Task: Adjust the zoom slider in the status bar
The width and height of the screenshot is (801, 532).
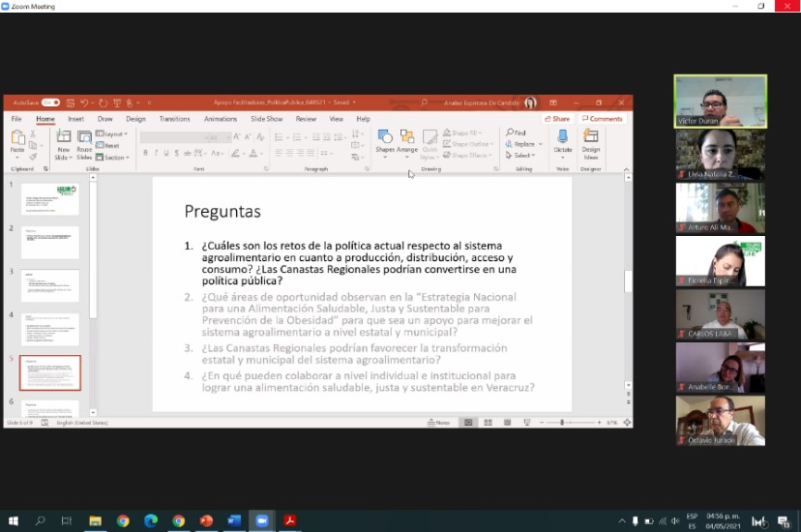Action: (x=563, y=423)
